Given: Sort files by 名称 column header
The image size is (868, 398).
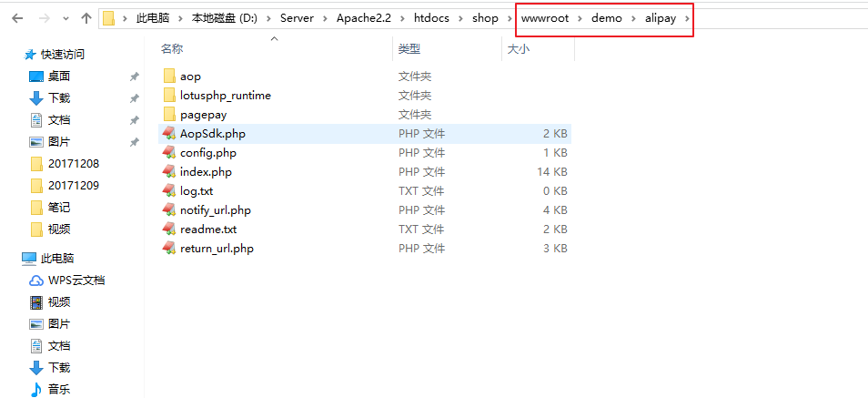Looking at the screenshot, I should [x=172, y=49].
